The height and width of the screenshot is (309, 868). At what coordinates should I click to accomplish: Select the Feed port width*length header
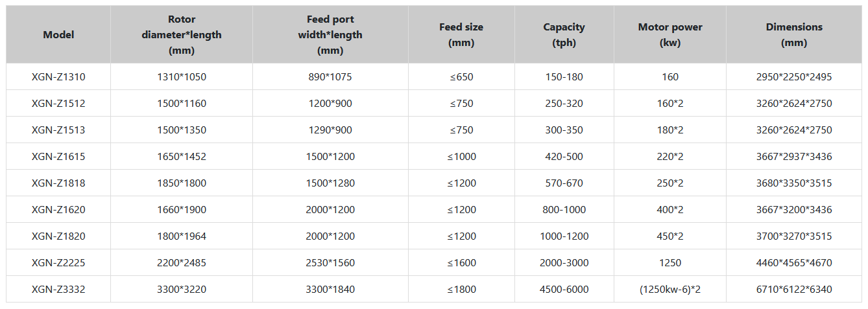[330, 35]
